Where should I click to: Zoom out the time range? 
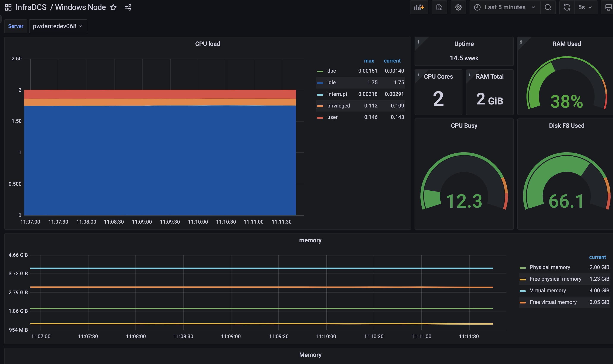point(548,7)
